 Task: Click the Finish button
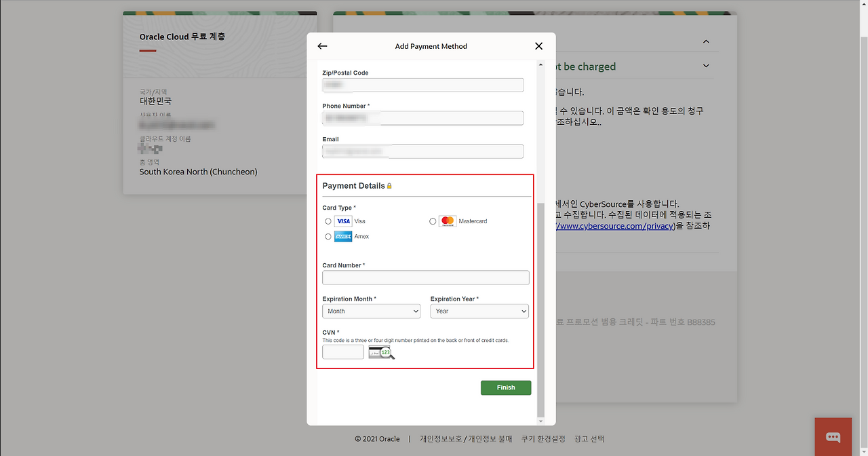pos(506,387)
